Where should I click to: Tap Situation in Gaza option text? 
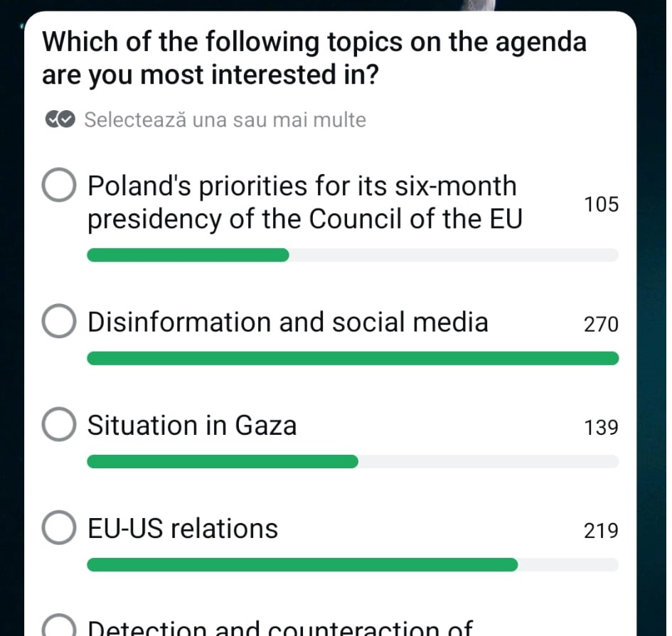pos(192,425)
